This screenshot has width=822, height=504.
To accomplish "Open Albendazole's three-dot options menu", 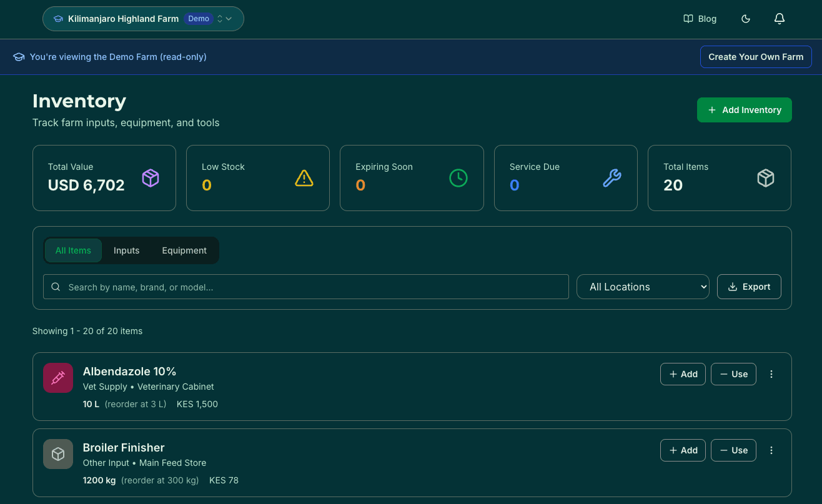I will point(771,374).
